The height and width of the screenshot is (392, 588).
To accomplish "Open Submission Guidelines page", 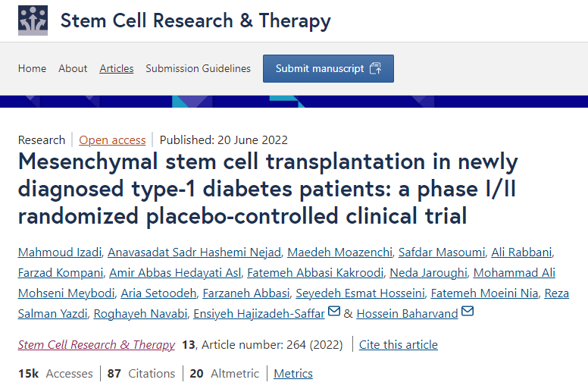I will pos(198,68).
